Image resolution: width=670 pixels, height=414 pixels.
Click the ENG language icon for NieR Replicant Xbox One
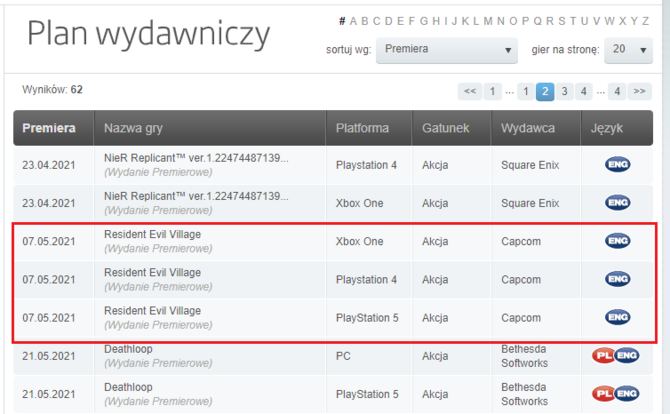[617, 203]
